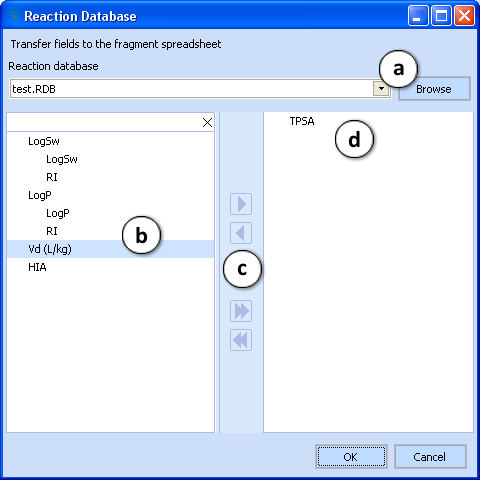The image size is (480, 480).
Task: Select the top-level LogSw group
Action: [44, 141]
